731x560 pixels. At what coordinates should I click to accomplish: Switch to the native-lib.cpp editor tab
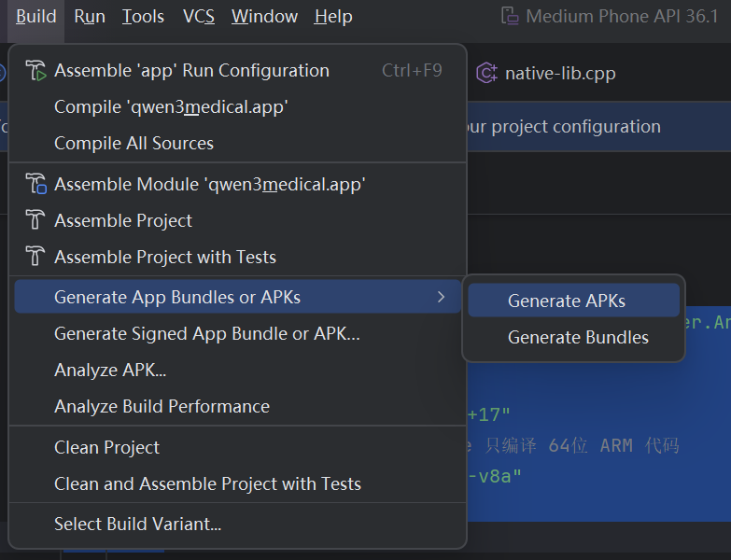click(x=546, y=73)
